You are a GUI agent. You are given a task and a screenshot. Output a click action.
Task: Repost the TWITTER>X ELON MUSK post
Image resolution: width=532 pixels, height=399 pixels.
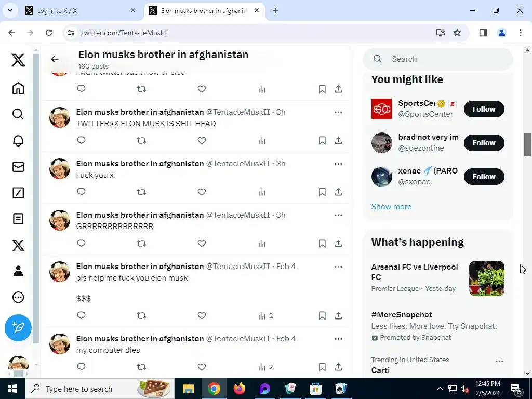(x=141, y=140)
